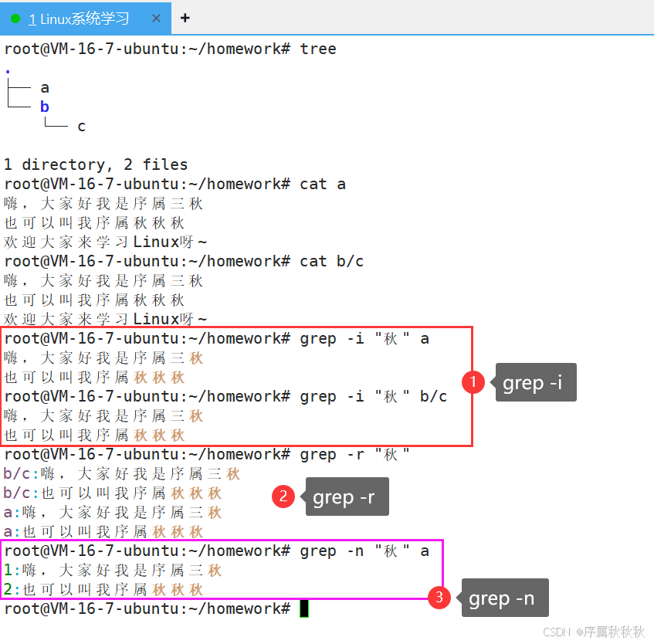Click the numbered output line "1:嗨，大家好我是序属三秋"
Screen dimensions: 654x644
113,570
